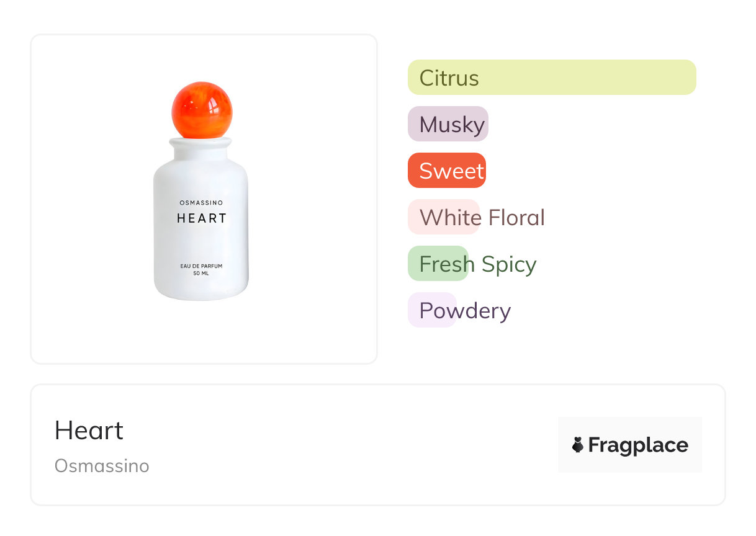This screenshot has width=756, height=536.
Task: Click the HEART text on the bottle
Action: pos(202,218)
